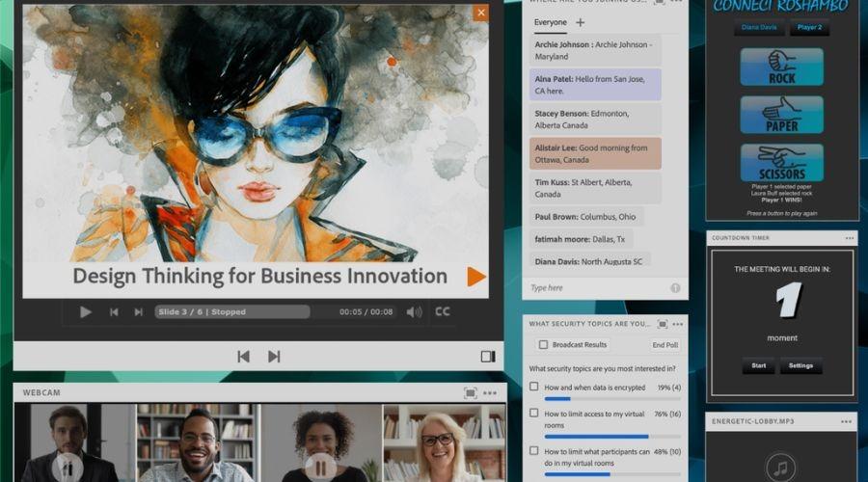Image resolution: width=868 pixels, height=482 pixels.
Task: Select the blonde woman's webcam feed
Action: (444, 442)
